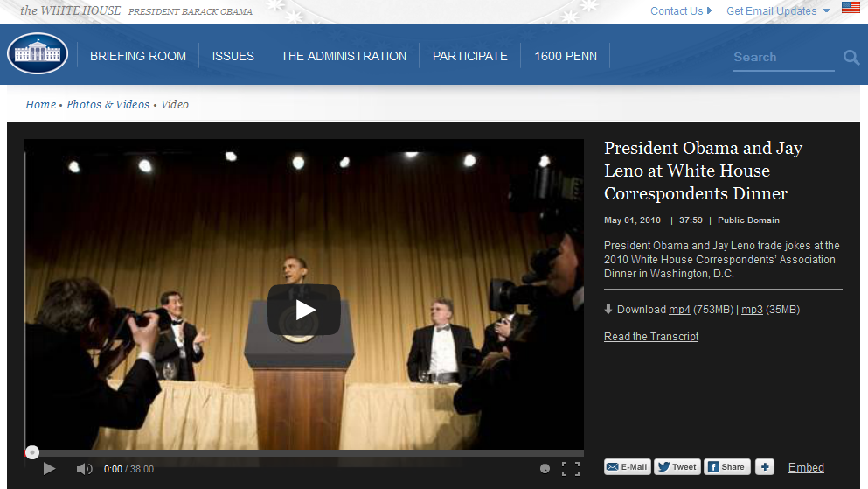Click the video seek bar track
The width and height of the screenshot is (868, 489).
coord(304,452)
